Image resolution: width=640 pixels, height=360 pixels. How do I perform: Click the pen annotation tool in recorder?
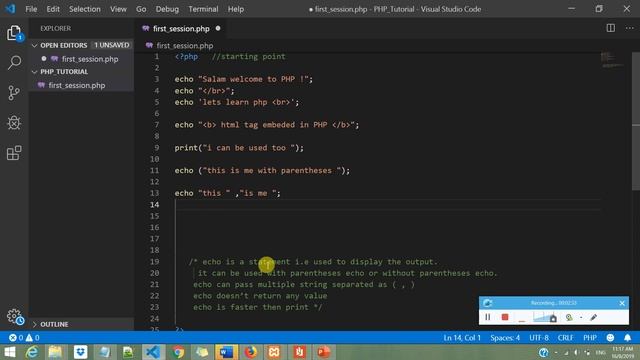coord(593,317)
